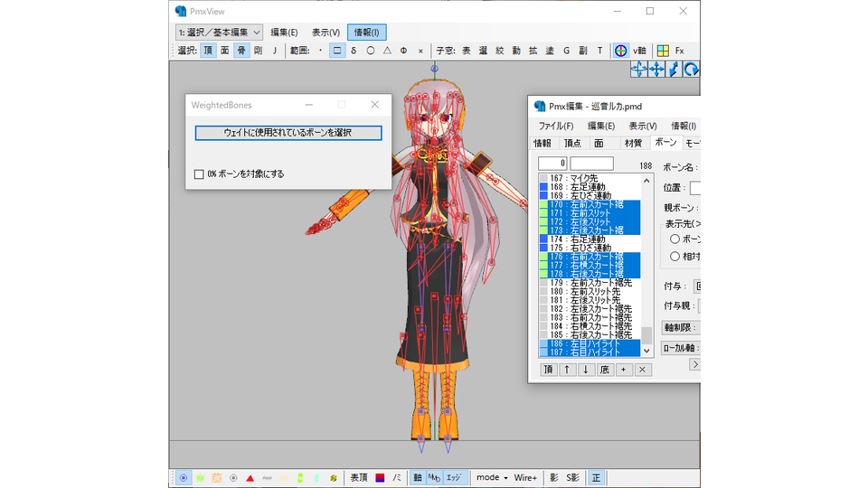Open 編集(E) menu in Pmx編集 window

(x=601, y=126)
